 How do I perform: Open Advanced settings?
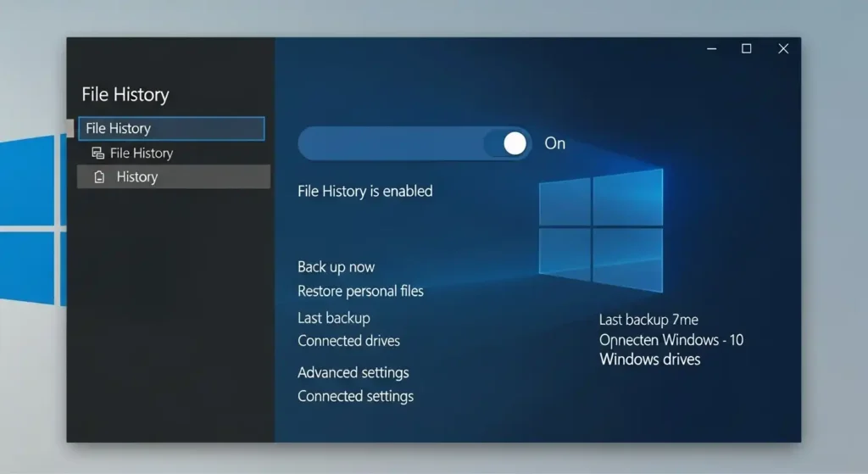point(353,372)
